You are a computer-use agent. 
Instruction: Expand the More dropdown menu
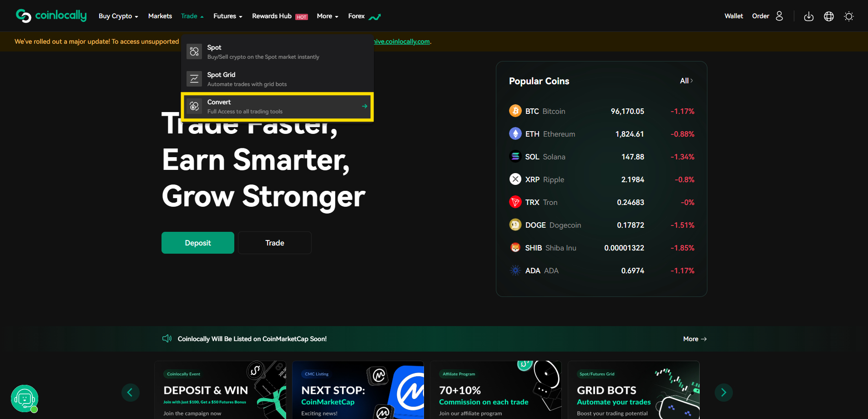[x=328, y=16]
